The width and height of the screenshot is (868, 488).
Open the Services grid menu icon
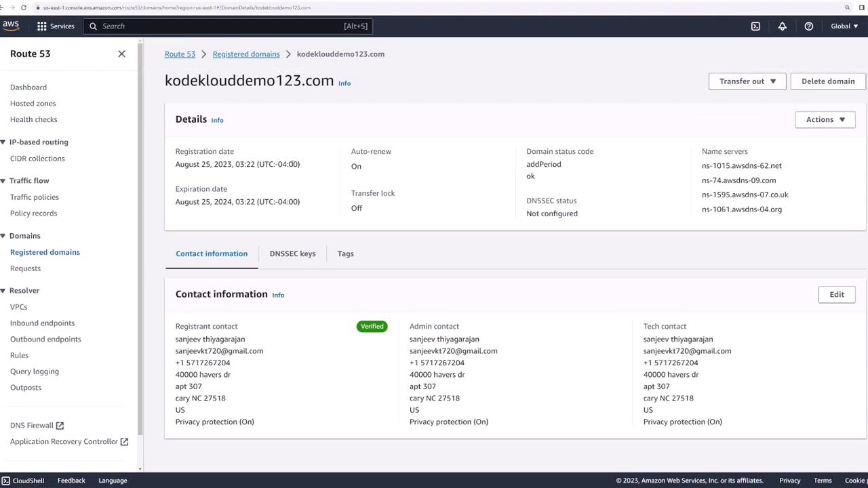point(42,26)
